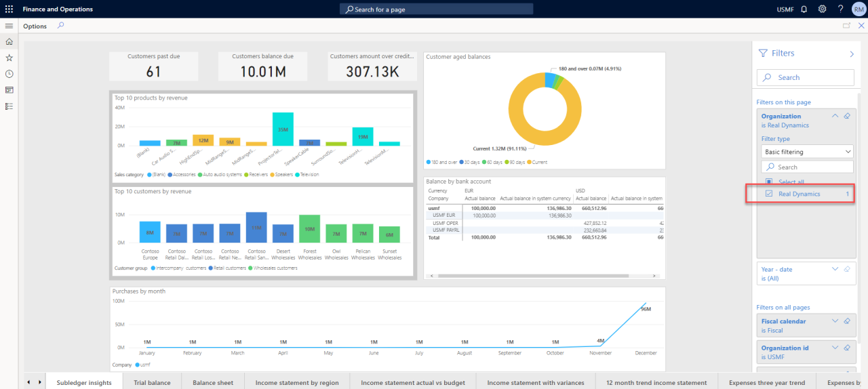Open Income statement by region tab
Screen dimensions: 868x389
click(297, 382)
